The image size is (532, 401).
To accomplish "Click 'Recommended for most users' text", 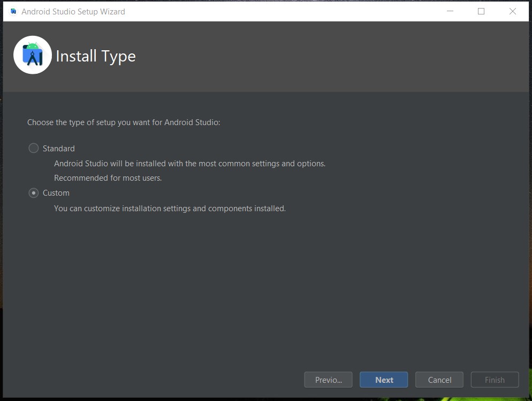I will pyautogui.click(x=108, y=178).
